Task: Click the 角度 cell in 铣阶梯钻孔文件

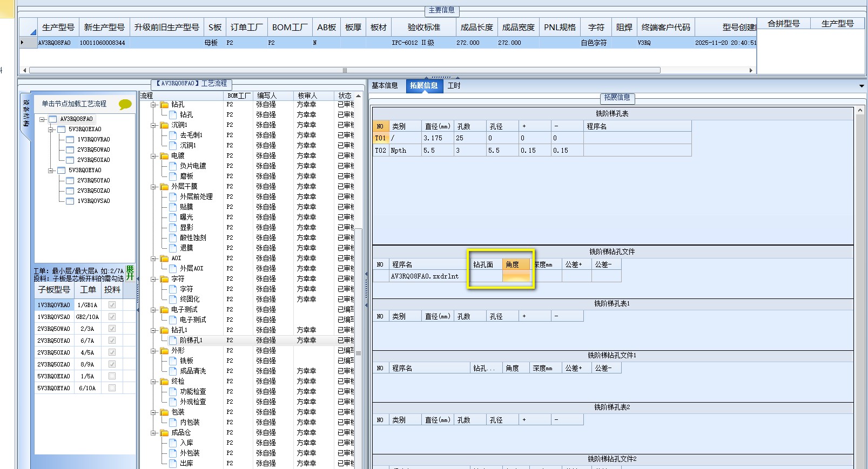Action: tap(516, 276)
